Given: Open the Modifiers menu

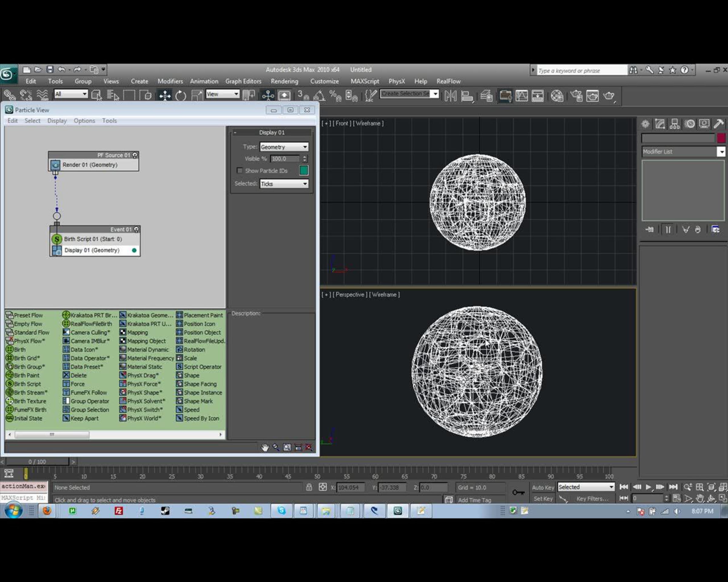Looking at the screenshot, I should coord(170,81).
